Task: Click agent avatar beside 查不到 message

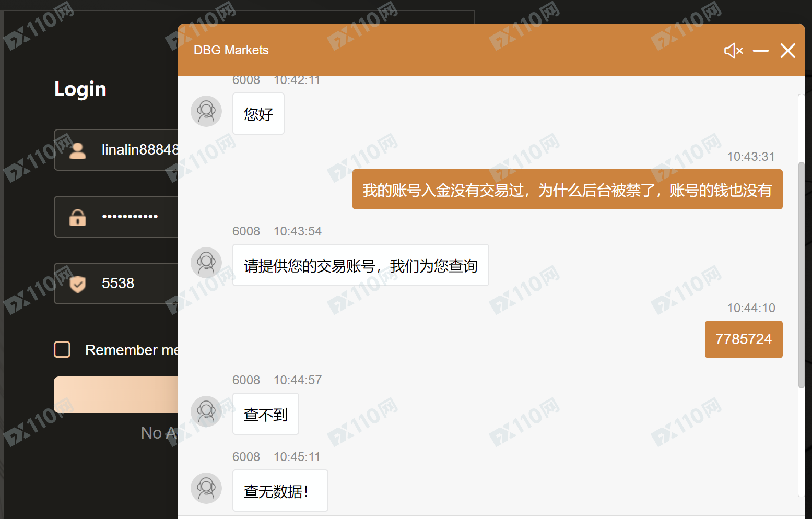Action: (206, 411)
